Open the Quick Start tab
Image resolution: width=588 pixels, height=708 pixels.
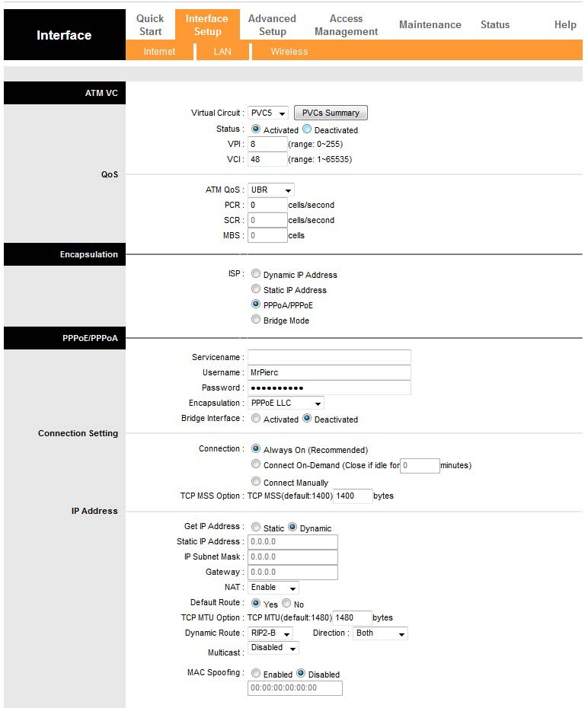(x=150, y=25)
